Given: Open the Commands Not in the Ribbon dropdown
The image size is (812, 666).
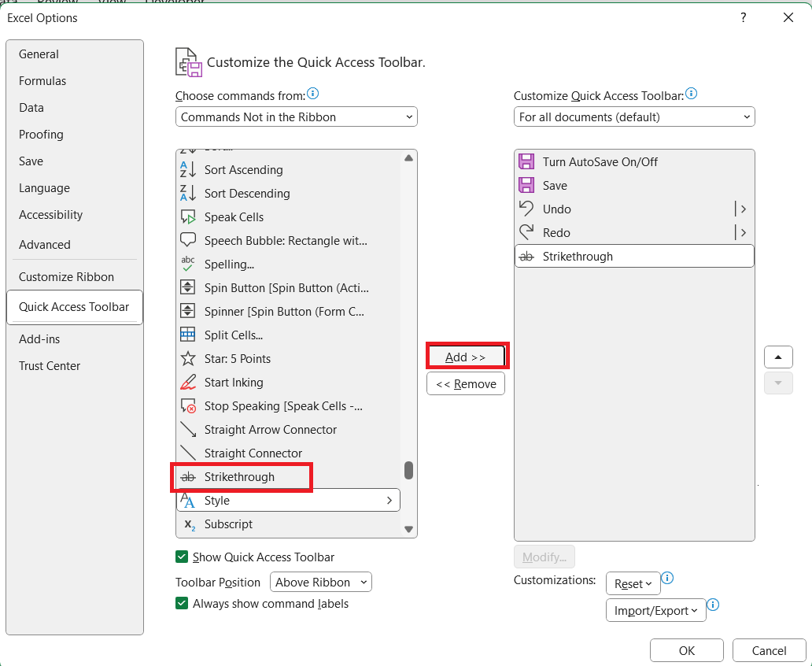Looking at the screenshot, I should pyautogui.click(x=296, y=117).
